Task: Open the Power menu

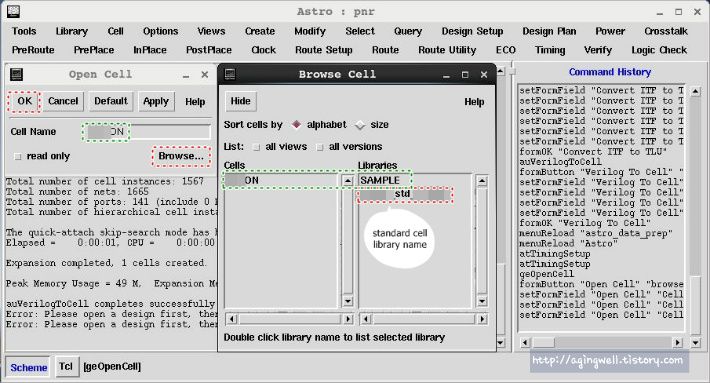Action: click(x=610, y=31)
